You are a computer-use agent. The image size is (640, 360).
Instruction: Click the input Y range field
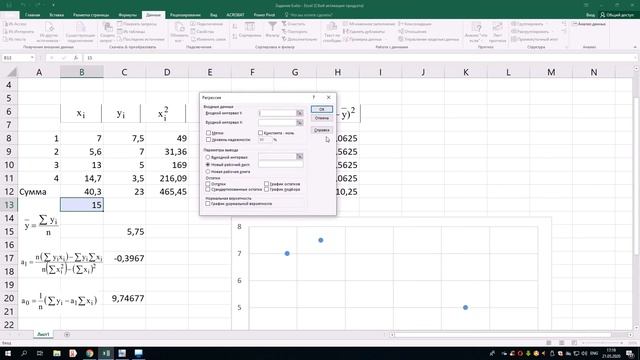277,113
